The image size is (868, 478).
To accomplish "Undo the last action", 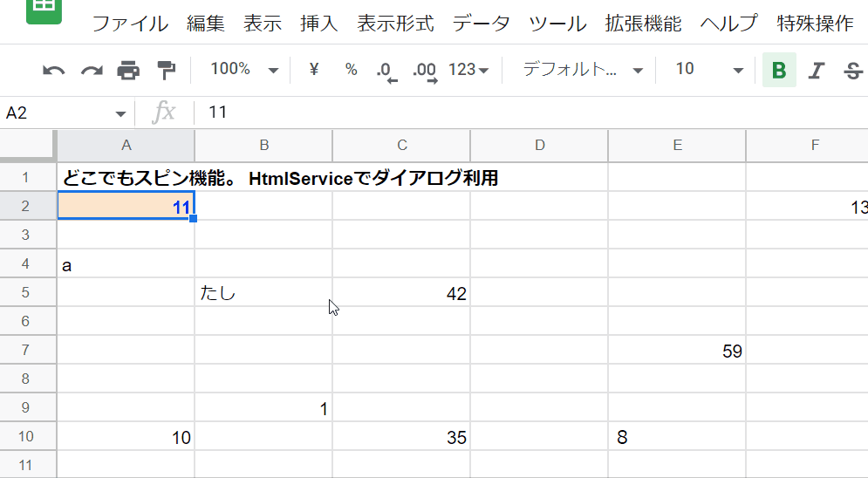I will coord(54,71).
